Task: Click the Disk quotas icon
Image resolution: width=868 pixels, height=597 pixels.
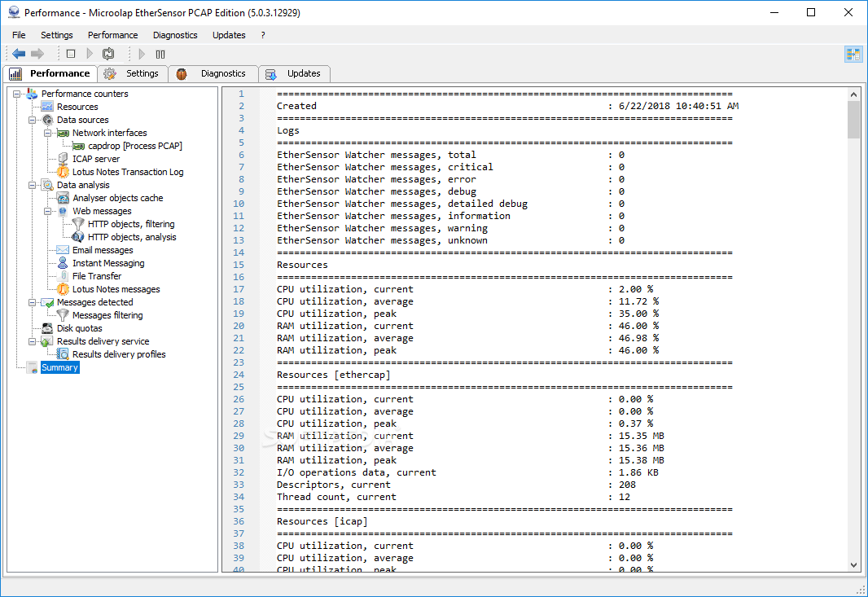Action: click(47, 328)
